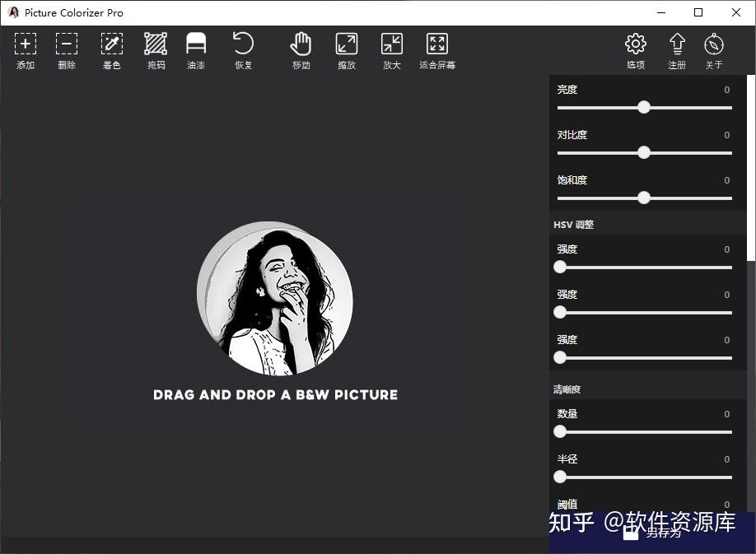
Task: Click the 饱和度 label text
Action: point(572,180)
